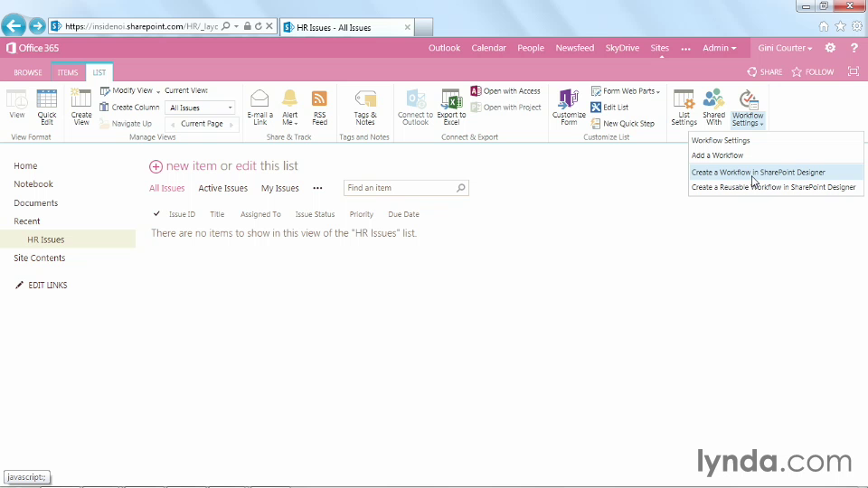Open Notebook in left navigation
The width and height of the screenshot is (868, 488).
click(33, 184)
